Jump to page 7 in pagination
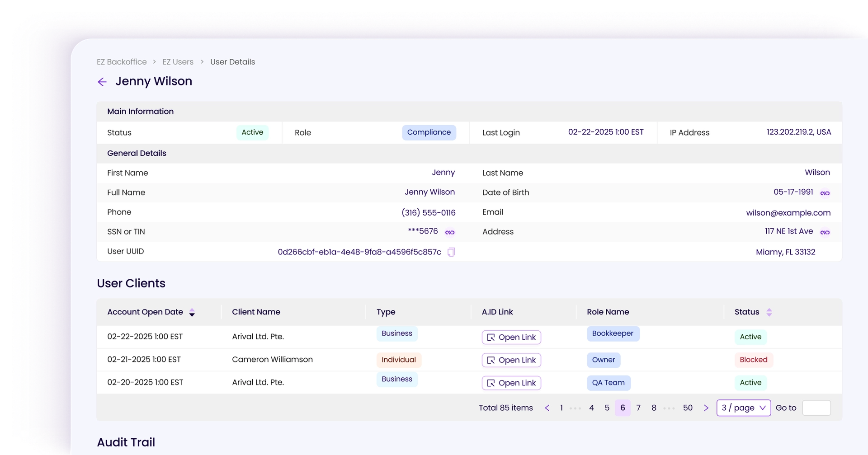 (x=638, y=408)
